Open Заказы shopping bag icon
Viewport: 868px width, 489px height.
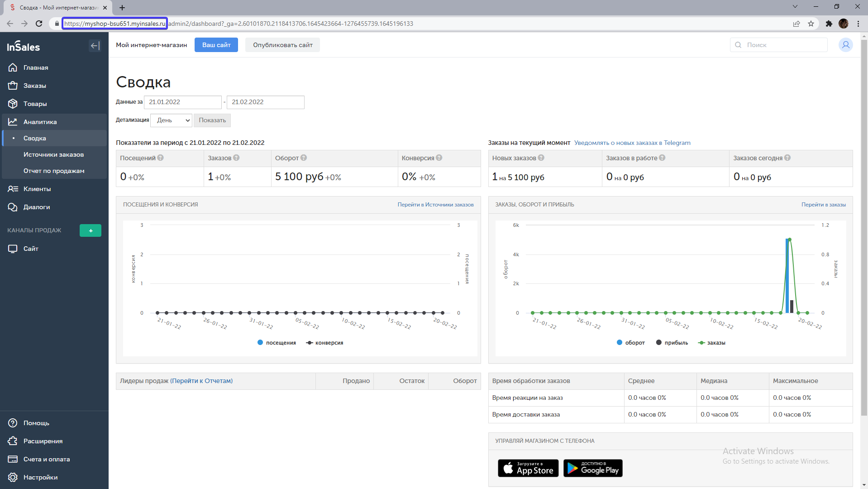[x=13, y=86]
